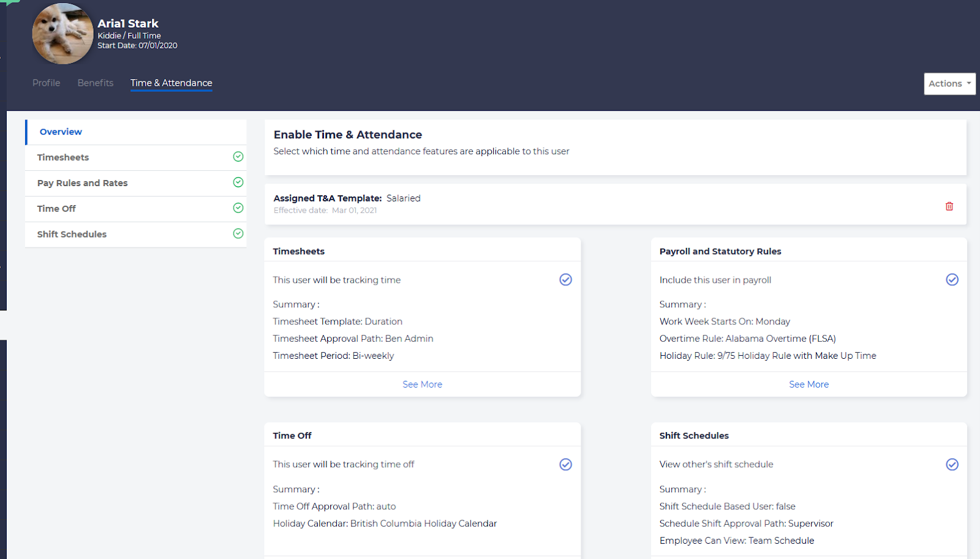Open Overview in the side navigation
980x559 pixels.
(61, 132)
